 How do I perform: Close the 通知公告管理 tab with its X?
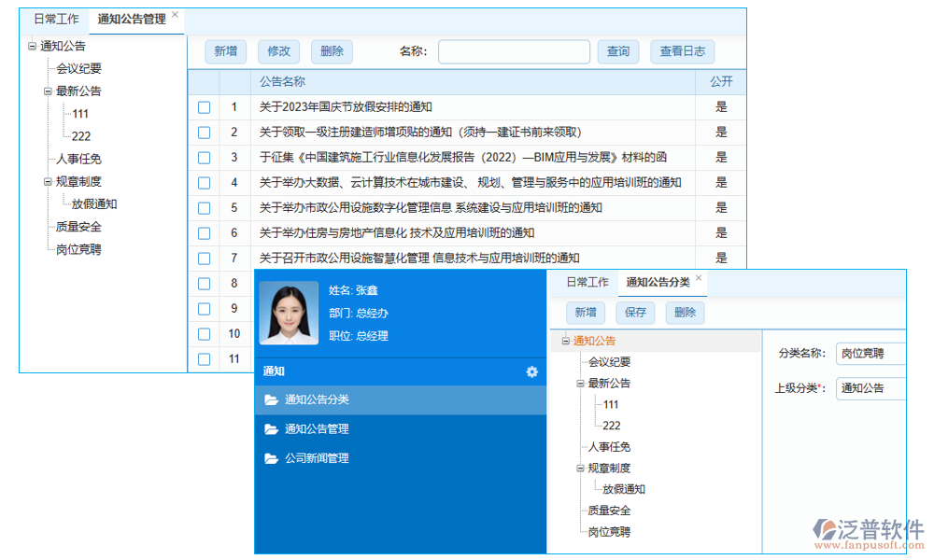click(176, 15)
